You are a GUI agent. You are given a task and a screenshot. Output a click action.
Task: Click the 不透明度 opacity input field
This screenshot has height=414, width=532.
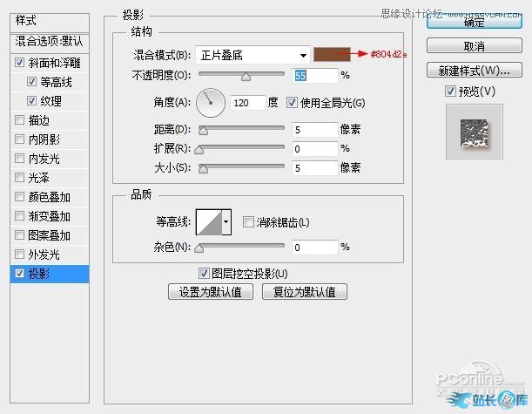[x=315, y=76]
